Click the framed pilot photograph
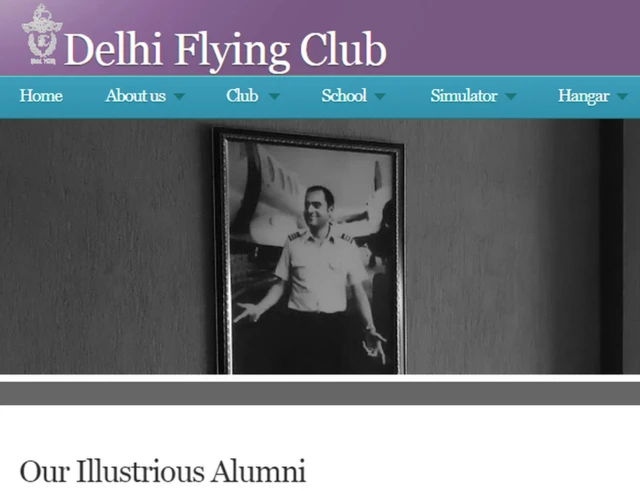The height and width of the screenshot is (491, 640). [309, 251]
